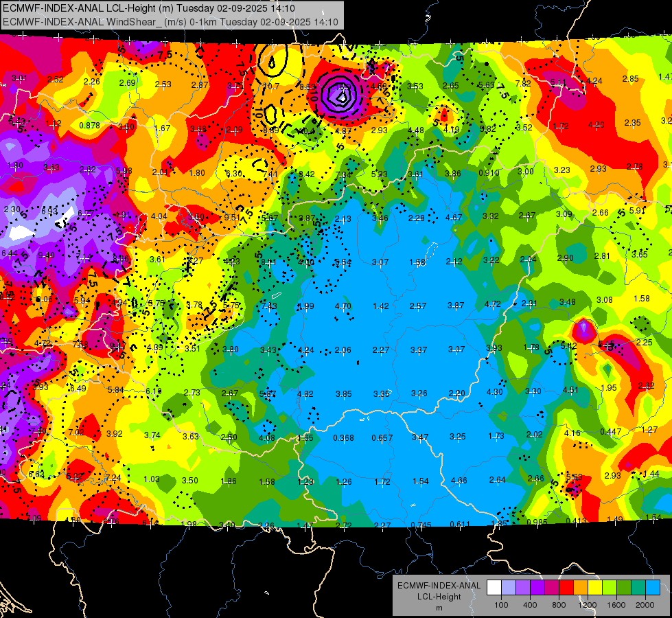Click the legend tick label 2000

coord(645,605)
